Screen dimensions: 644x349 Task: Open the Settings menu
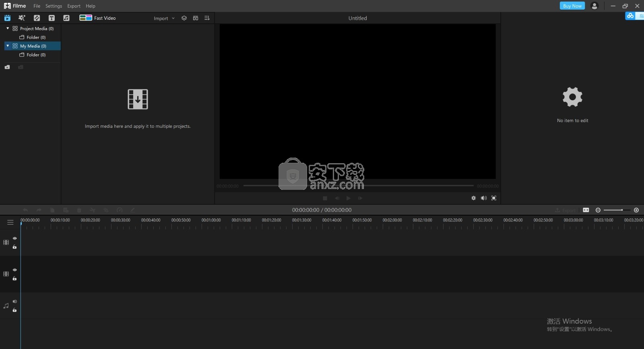(x=54, y=6)
